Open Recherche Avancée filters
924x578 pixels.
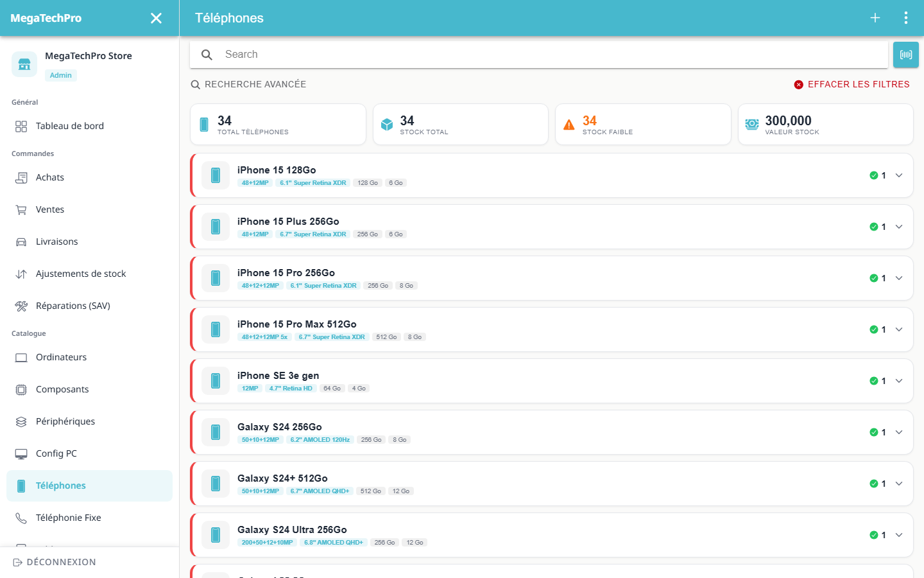(248, 84)
